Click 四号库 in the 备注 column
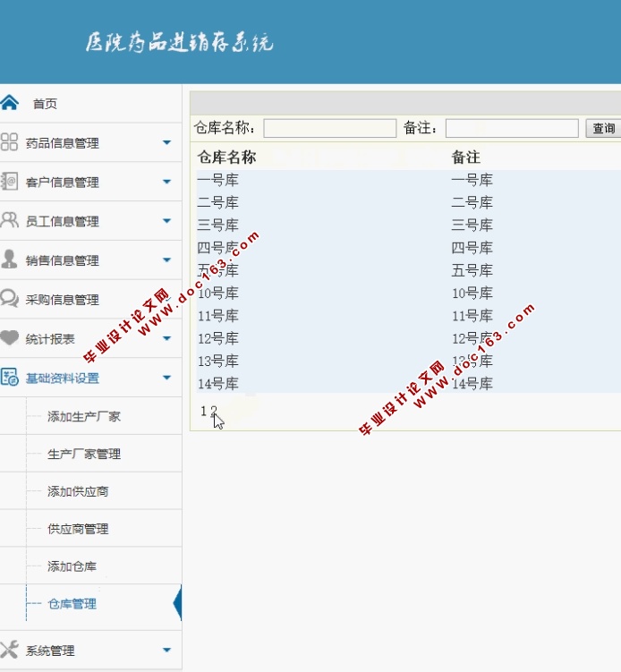Viewport: 621px width, 672px height. pos(472,248)
